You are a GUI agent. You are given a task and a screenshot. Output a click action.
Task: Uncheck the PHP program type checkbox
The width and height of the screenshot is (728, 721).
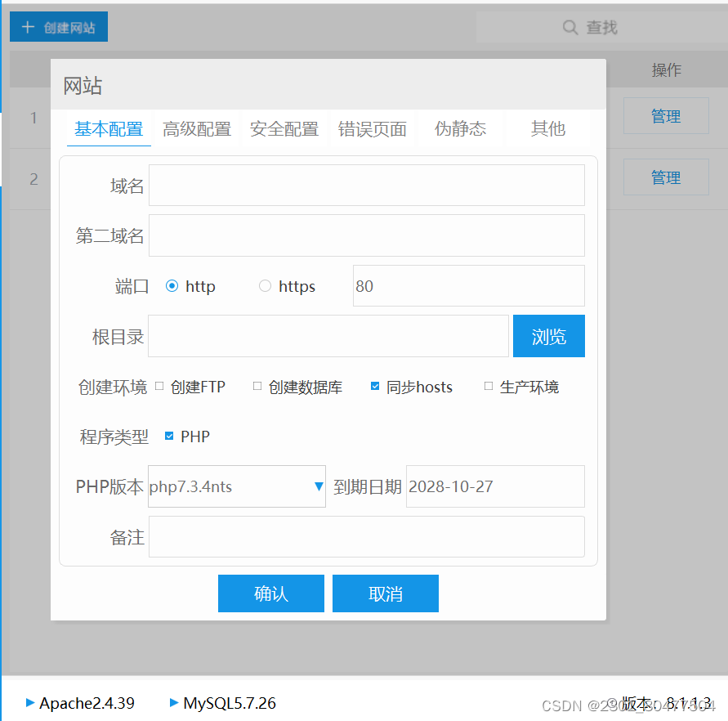coord(169,437)
